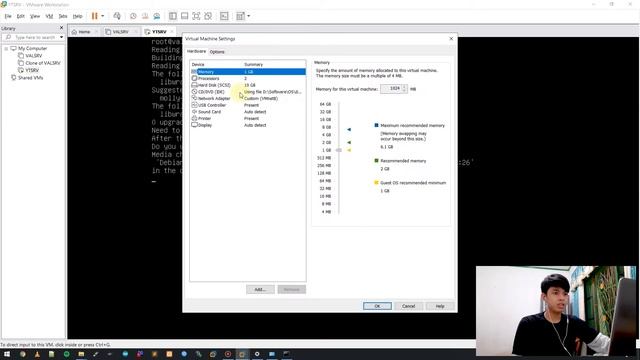The width and height of the screenshot is (640, 360).
Task: Select the Memory device row
Action: point(248,71)
